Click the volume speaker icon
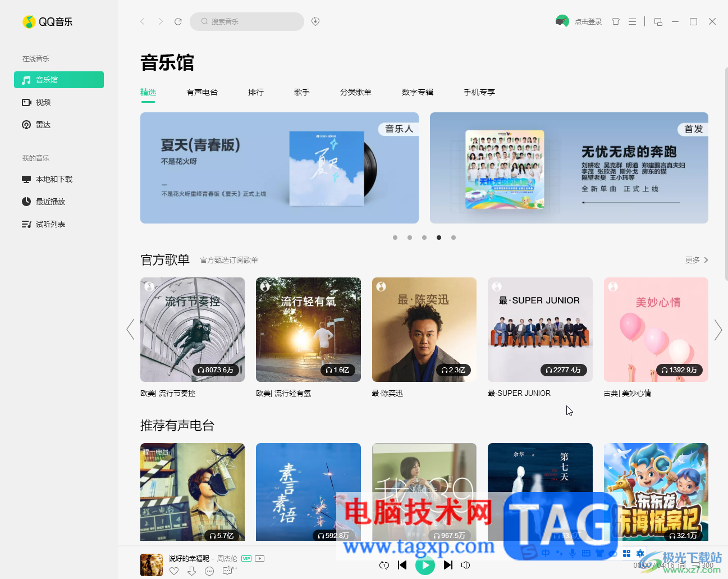The height and width of the screenshot is (579, 728). pyautogui.click(x=465, y=565)
